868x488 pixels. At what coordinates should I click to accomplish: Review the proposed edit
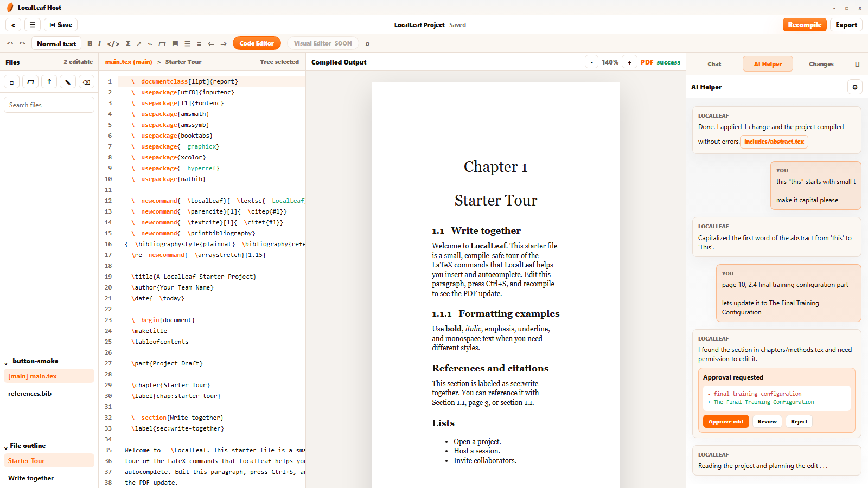click(767, 421)
